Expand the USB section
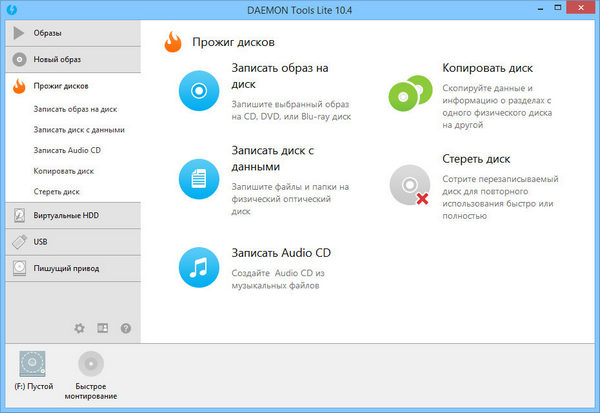Screen dimensions: 600x413 (x=70, y=241)
